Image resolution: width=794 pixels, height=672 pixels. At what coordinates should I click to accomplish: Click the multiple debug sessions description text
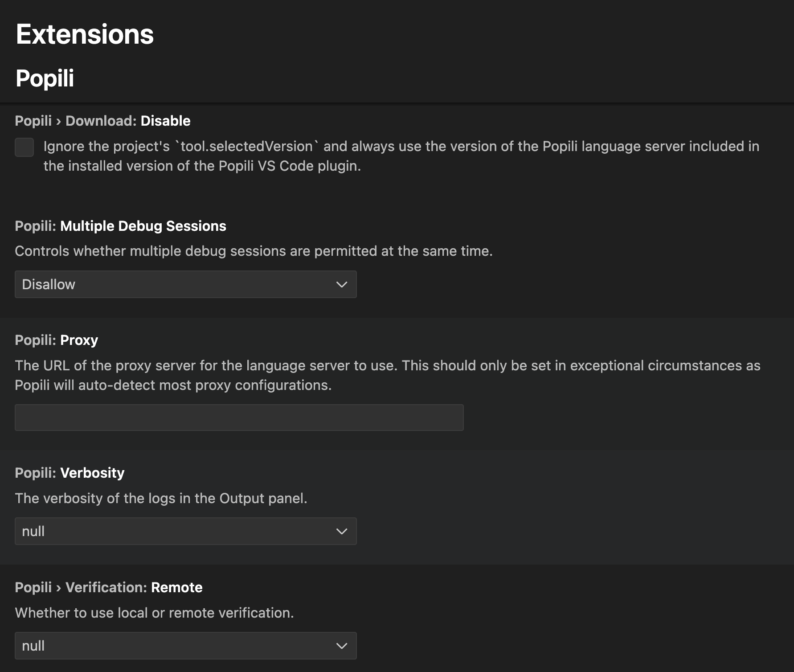[x=254, y=251]
